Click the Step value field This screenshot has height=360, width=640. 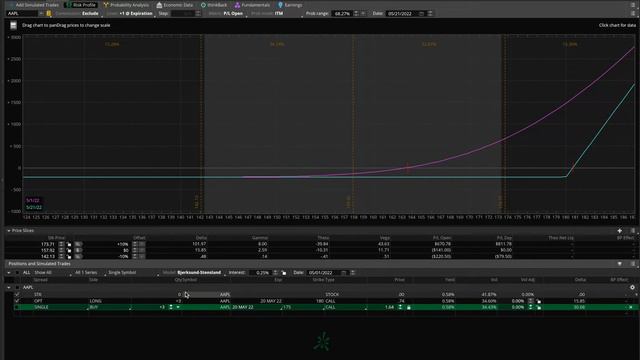click(x=182, y=13)
